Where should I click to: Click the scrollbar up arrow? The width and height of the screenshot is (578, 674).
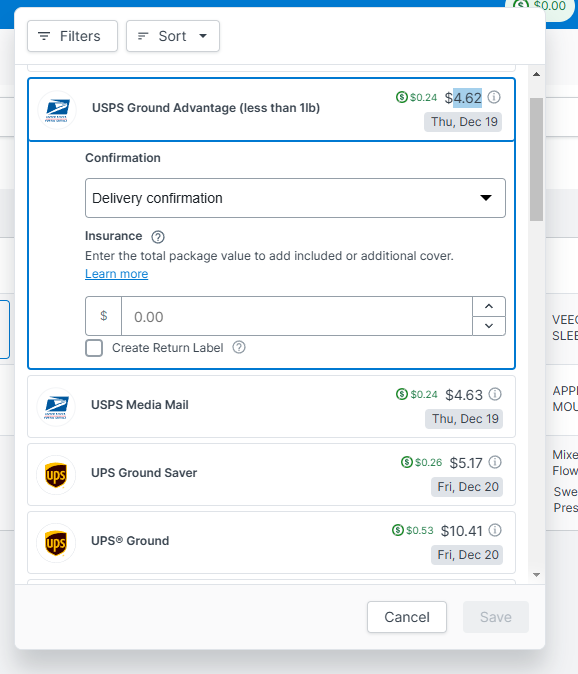[536, 74]
